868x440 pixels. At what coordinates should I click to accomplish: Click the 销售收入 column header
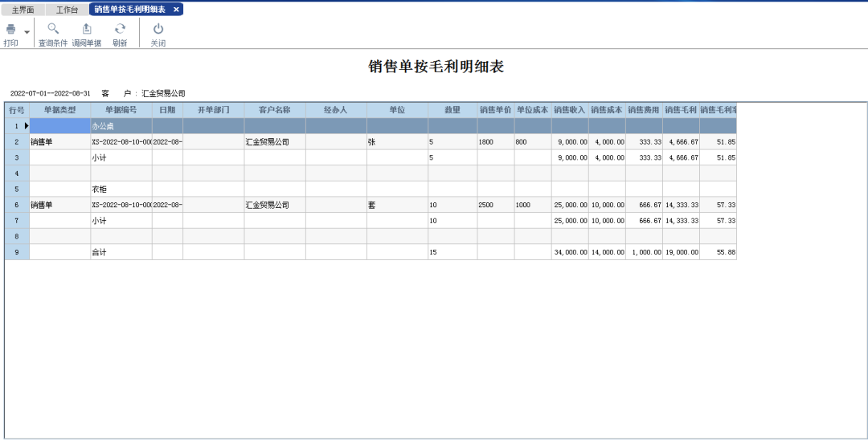(569, 110)
